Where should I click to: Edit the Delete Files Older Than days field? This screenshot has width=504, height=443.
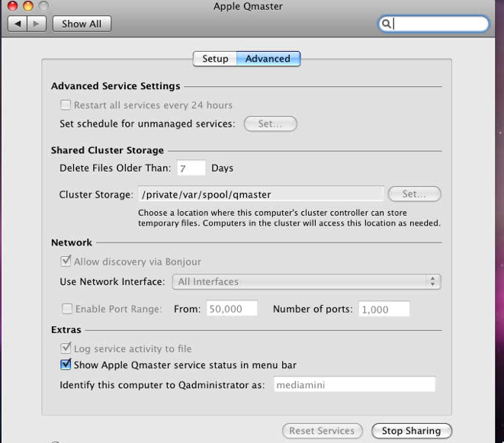point(191,168)
